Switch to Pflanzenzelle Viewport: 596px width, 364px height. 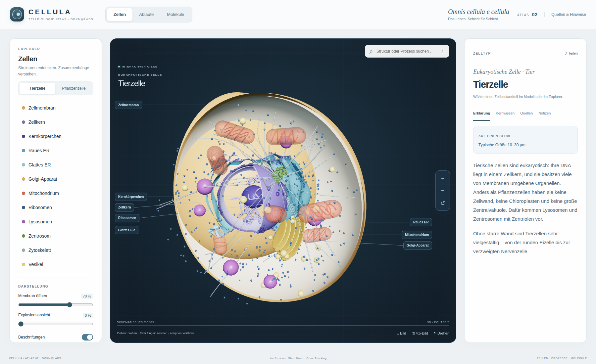74,88
